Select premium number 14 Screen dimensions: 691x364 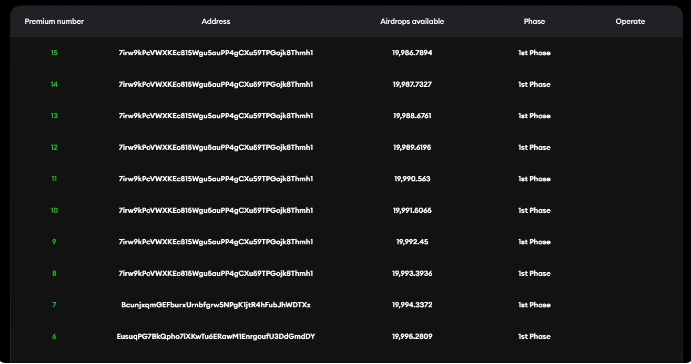click(x=54, y=84)
